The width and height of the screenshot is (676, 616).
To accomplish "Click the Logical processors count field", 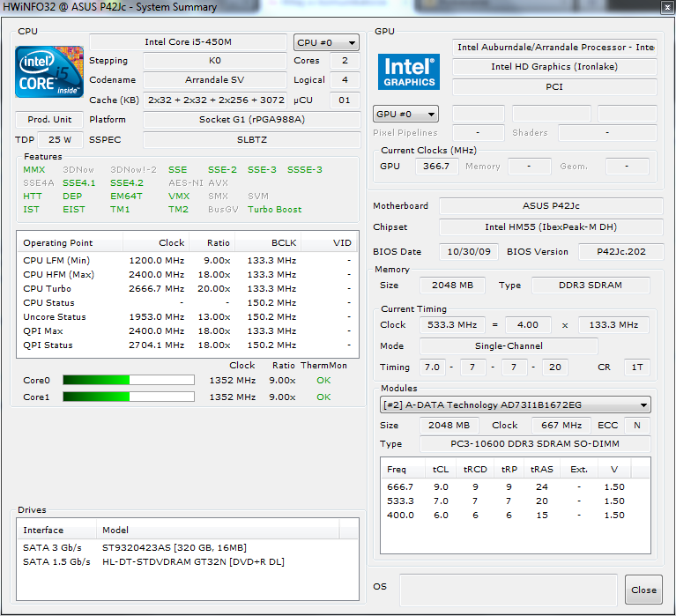I will [x=345, y=79].
